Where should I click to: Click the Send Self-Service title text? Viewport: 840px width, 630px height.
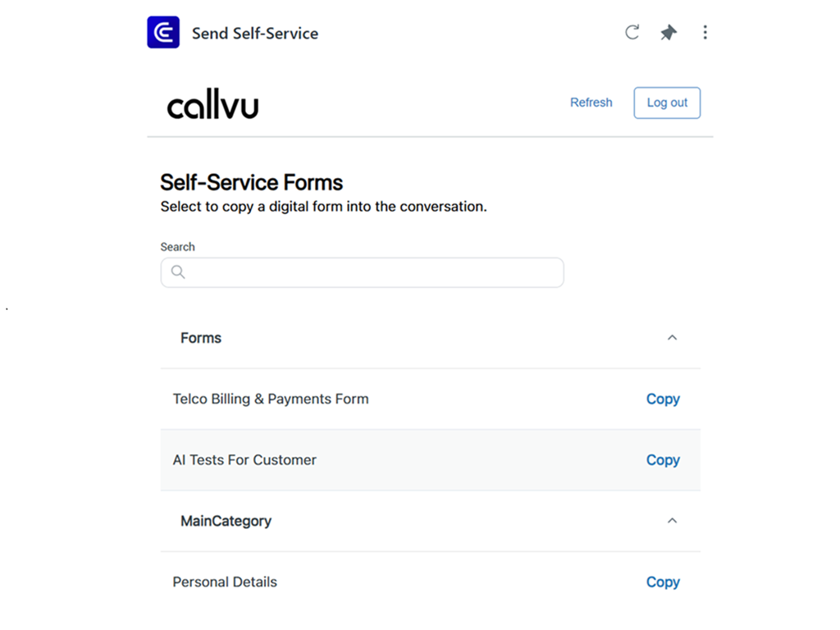pyautogui.click(x=254, y=34)
